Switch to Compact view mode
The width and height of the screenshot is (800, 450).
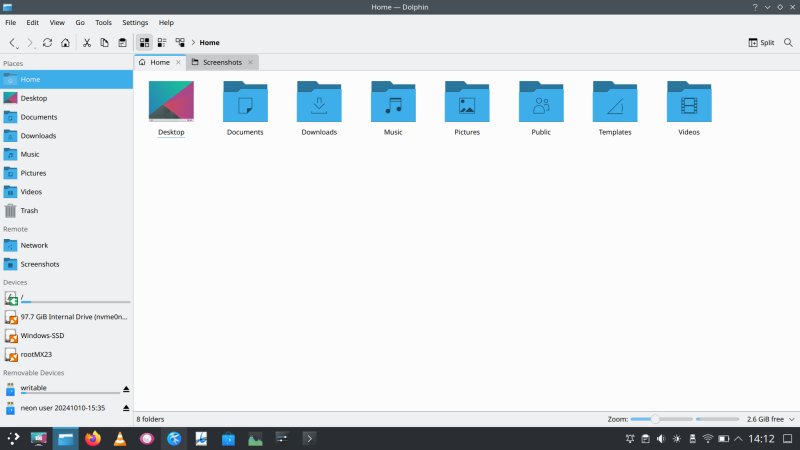pyautogui.click(x=162, y=43)
